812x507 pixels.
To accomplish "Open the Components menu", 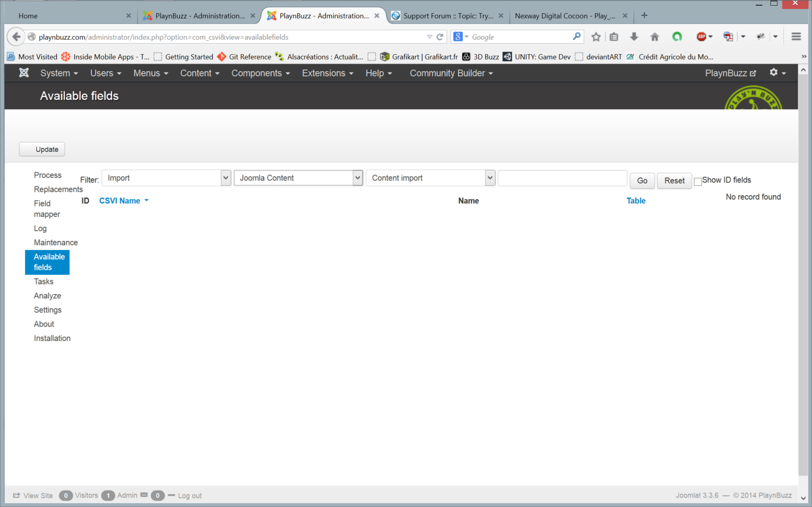I will pyautogui.click(x=260, y=73).
